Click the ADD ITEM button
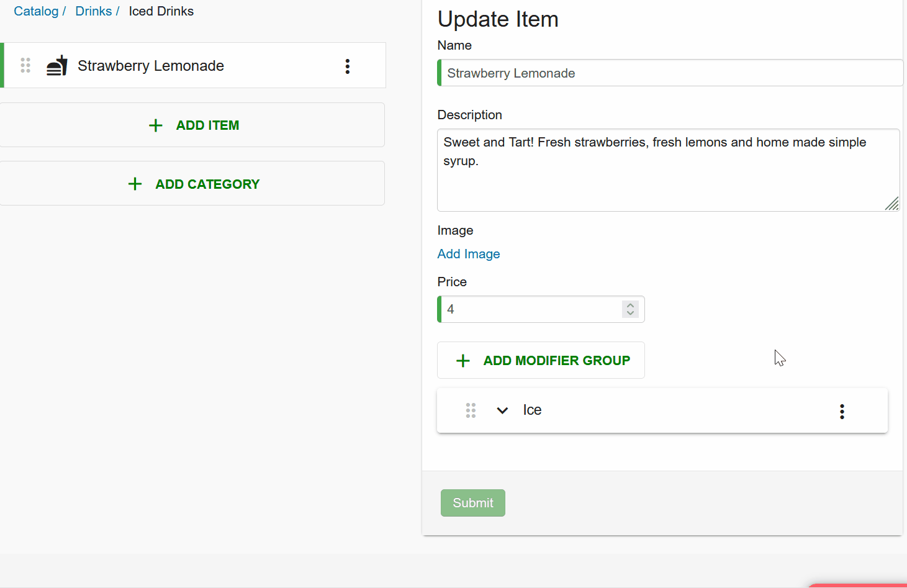The height and width of the screenshot is (588, 907). 192,125
